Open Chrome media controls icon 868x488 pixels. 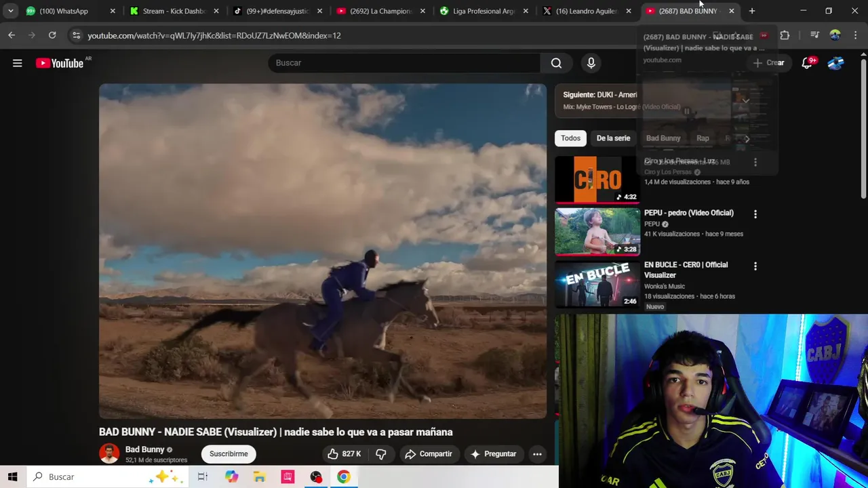814,35
